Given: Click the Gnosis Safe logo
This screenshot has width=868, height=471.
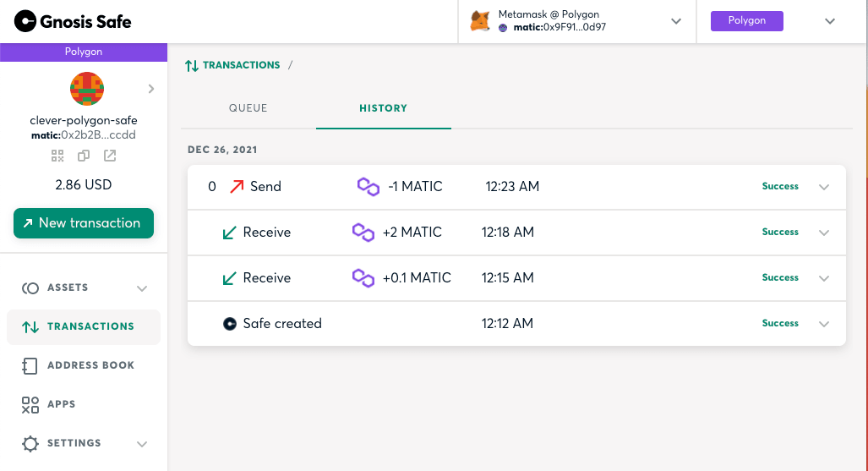Looking at the screenshot, I should (x=73, y=21).
